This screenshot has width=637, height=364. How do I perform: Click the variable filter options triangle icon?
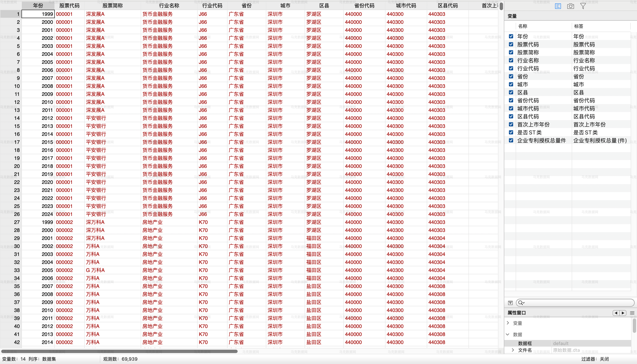[x=510, y=303]
